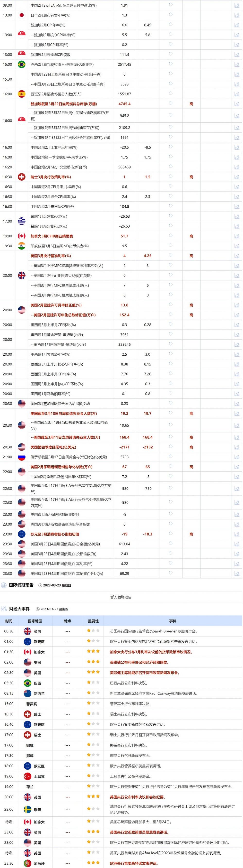
Task: Open 美国2月季调后新屋销售年化总数 indicator
Action: pyautogui.click(x=61, y=467)
